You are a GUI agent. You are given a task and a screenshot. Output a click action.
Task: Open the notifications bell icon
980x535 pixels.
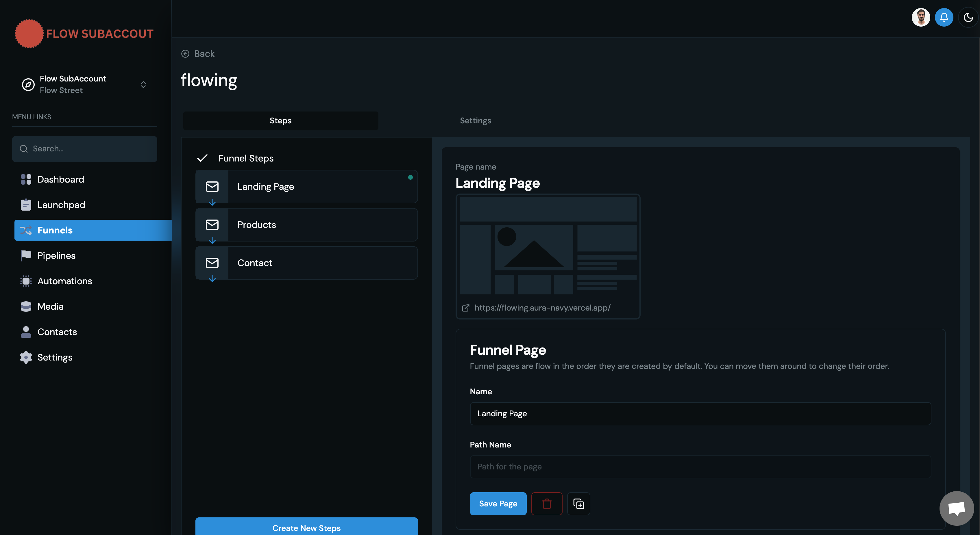click(x=944, y=18)
